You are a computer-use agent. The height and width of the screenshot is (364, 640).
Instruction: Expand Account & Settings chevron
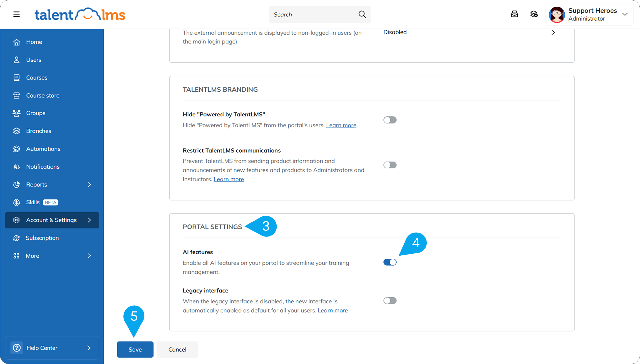(x=89, y=220)
